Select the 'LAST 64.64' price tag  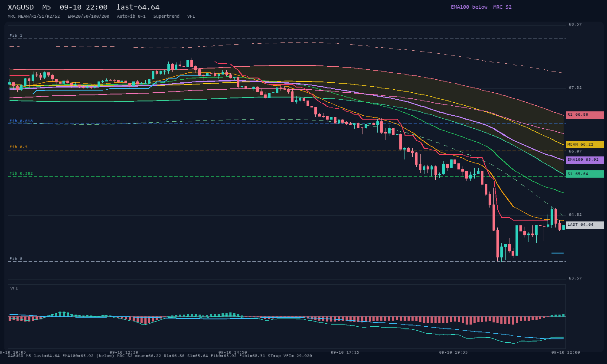[585, 225]
